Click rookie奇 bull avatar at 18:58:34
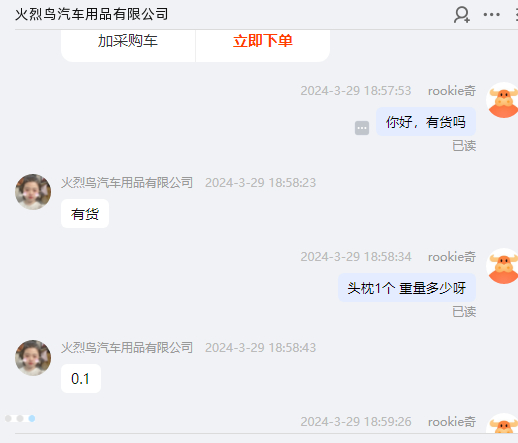Viewport: 518px width, 443px height. (x=503, y=266)
